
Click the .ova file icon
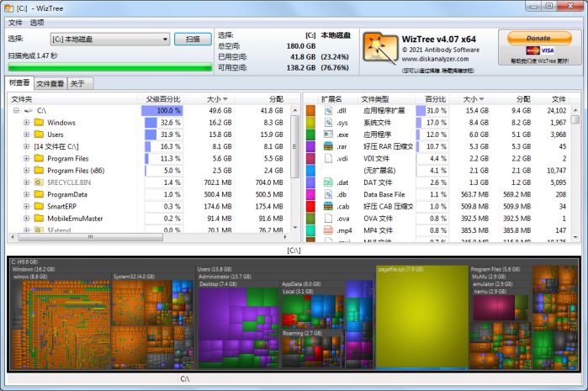[329, 218]
